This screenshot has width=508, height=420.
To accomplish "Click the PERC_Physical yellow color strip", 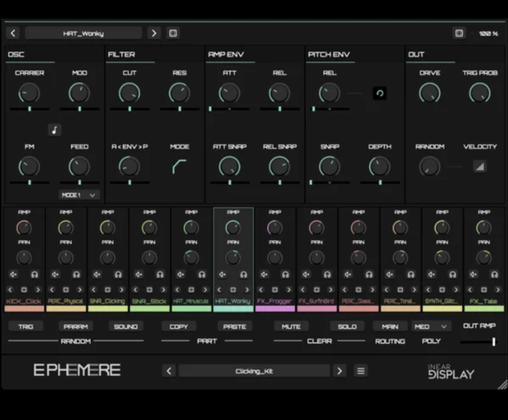I will click(x=66, y=309).
